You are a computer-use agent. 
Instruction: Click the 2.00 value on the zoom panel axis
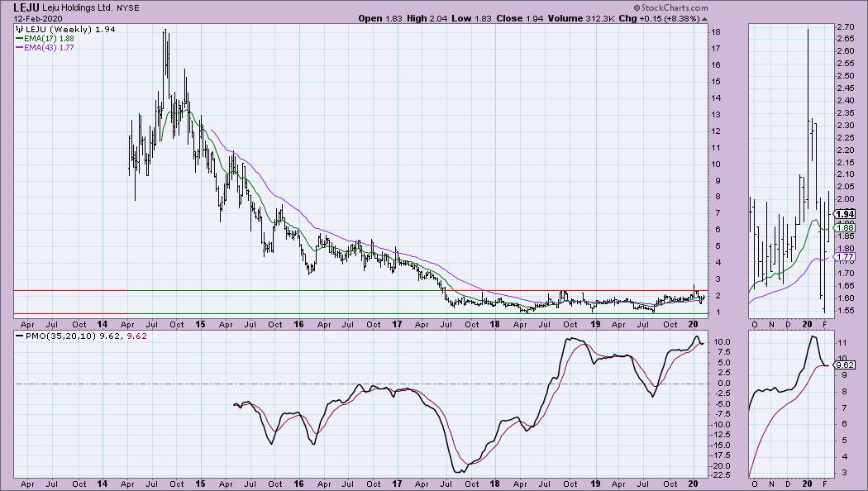click(x=845, y=199)
